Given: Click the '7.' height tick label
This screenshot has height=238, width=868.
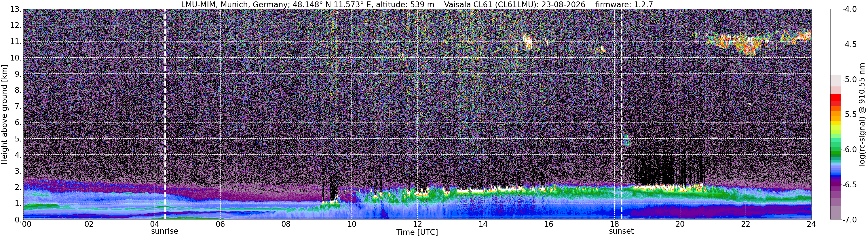Looking at the screenshot, I should tap(18, 106).
